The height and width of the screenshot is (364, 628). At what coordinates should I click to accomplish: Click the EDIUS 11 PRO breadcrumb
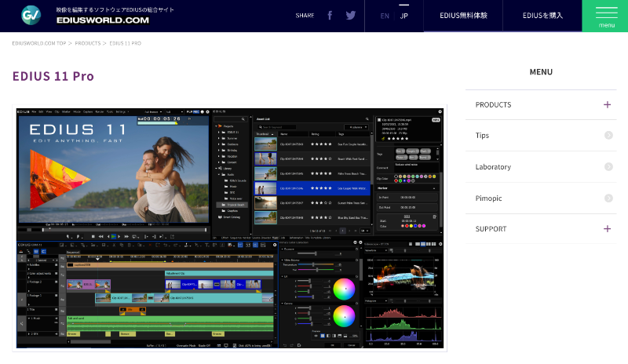126,43
